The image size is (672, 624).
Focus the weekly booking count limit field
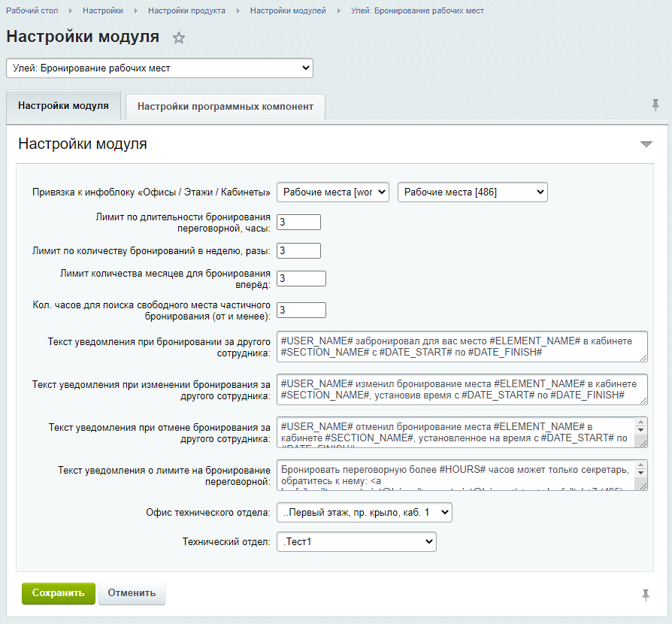(x=298, y=250)
